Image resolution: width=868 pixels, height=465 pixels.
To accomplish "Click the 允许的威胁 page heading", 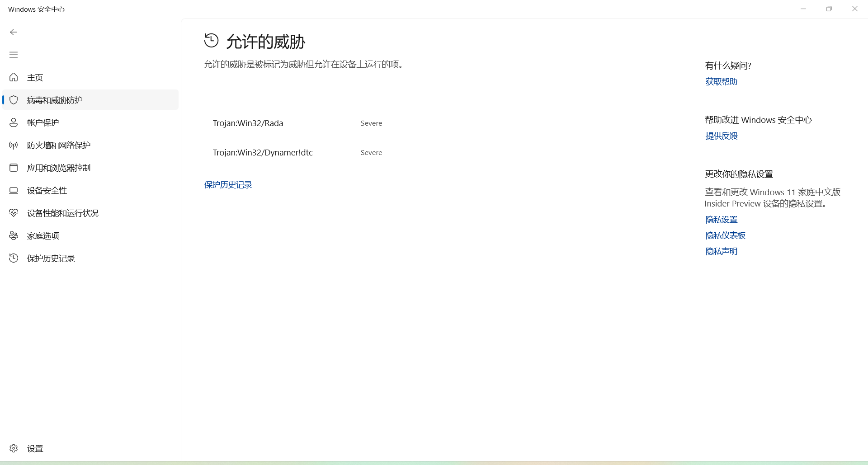I will pos(266,42).
